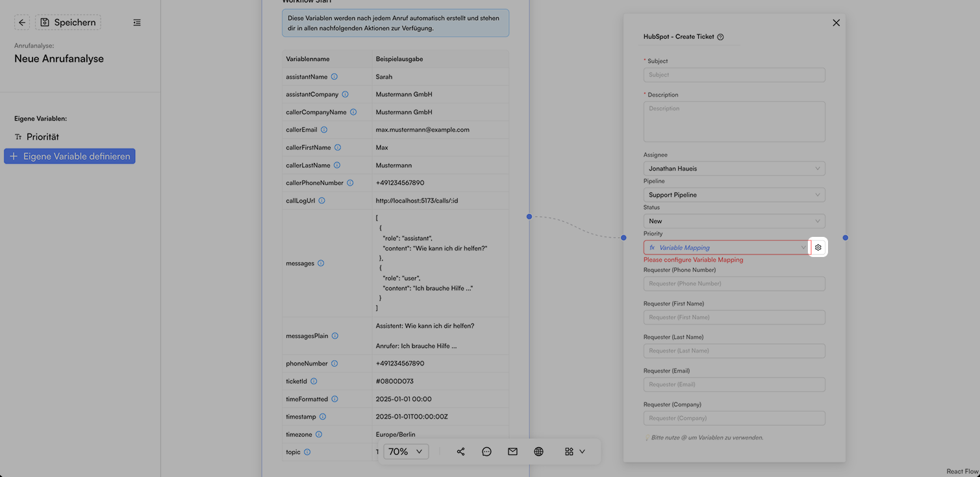Click the #0800D073 ticketId value
The image size is (980, 477).
click(395, 382)
